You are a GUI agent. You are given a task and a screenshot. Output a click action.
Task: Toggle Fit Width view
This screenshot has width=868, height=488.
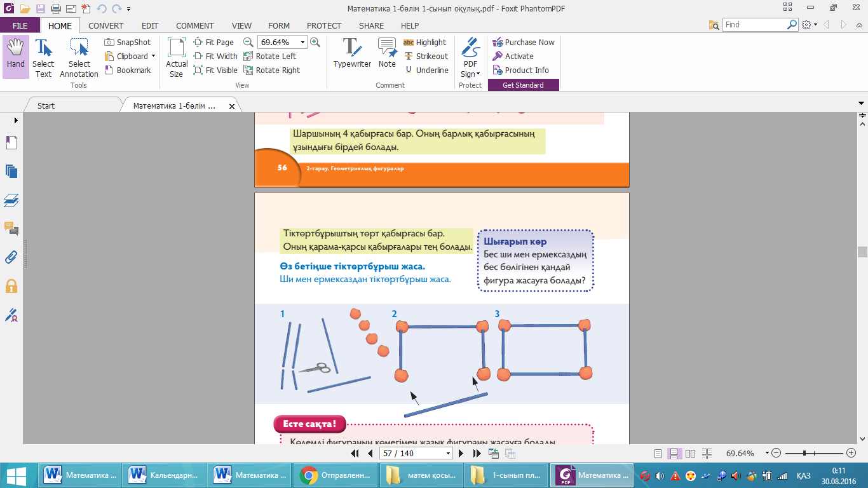tap(215, 57)
